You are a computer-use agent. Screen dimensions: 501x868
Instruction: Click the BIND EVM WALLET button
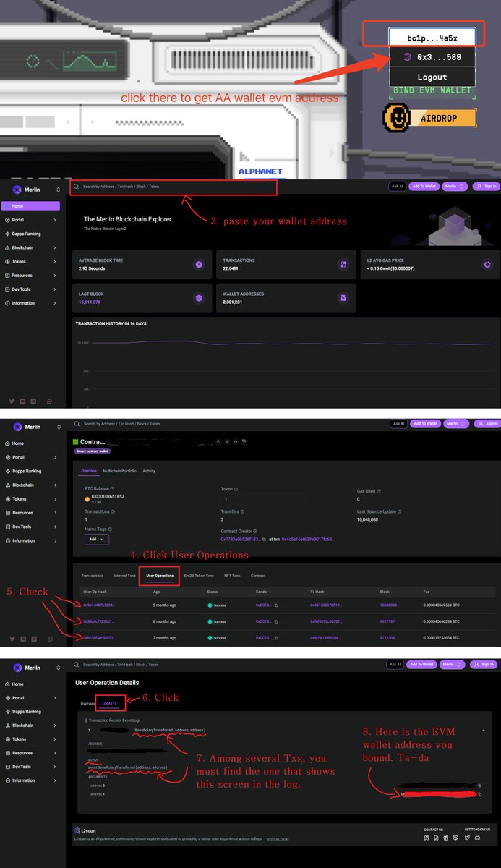pyautogui.click(x=432, y=91)
